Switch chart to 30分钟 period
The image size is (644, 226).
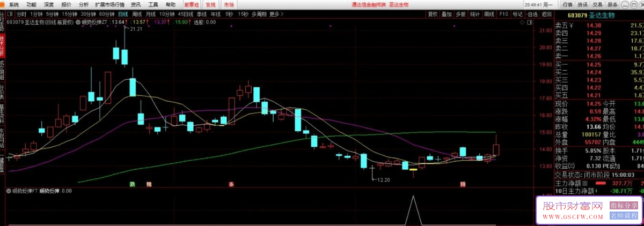(89, 13)
